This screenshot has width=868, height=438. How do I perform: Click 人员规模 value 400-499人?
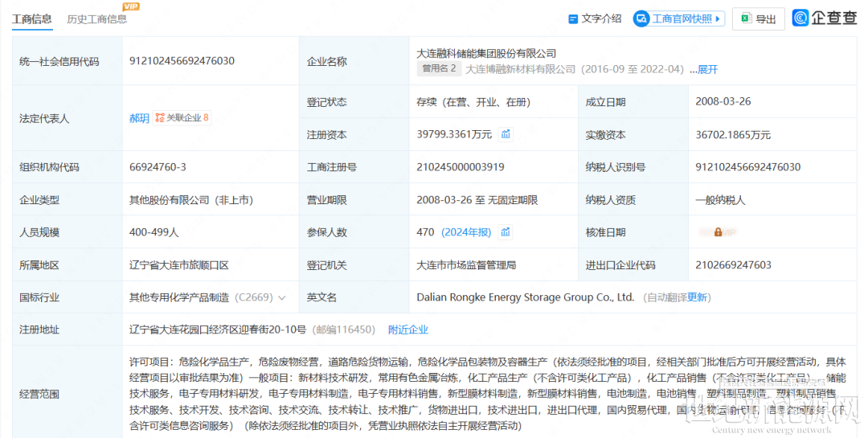(154, 232)
